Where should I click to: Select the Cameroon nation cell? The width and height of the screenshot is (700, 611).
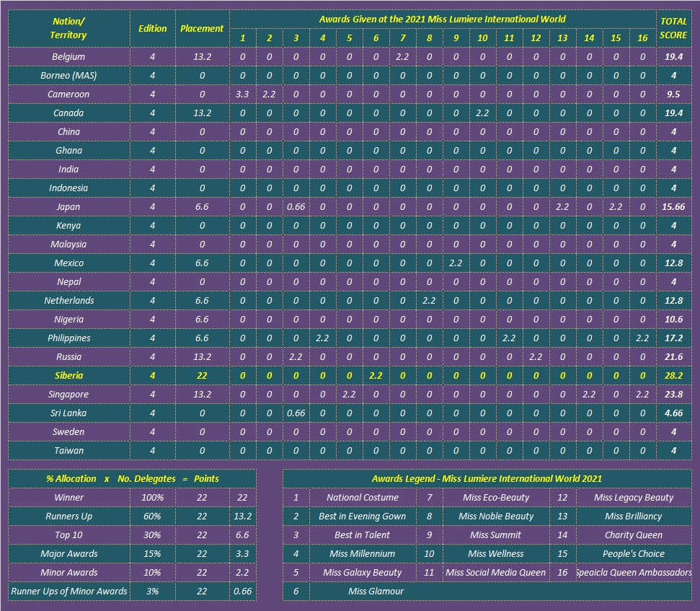point(68,94)
